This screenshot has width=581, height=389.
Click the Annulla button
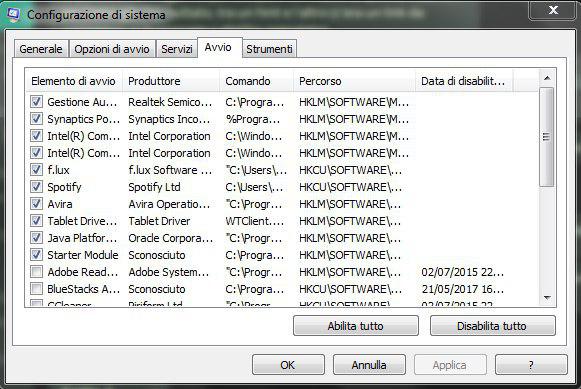tap(369, 365)
